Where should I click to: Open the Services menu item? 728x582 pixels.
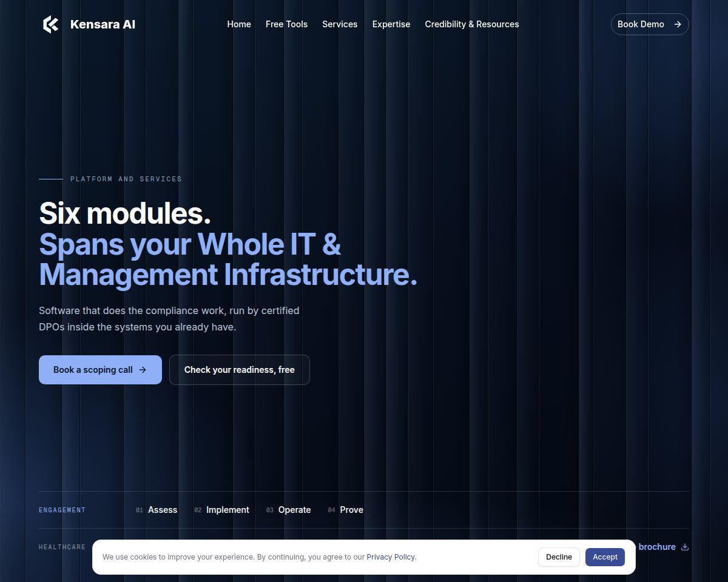(340, 24)
